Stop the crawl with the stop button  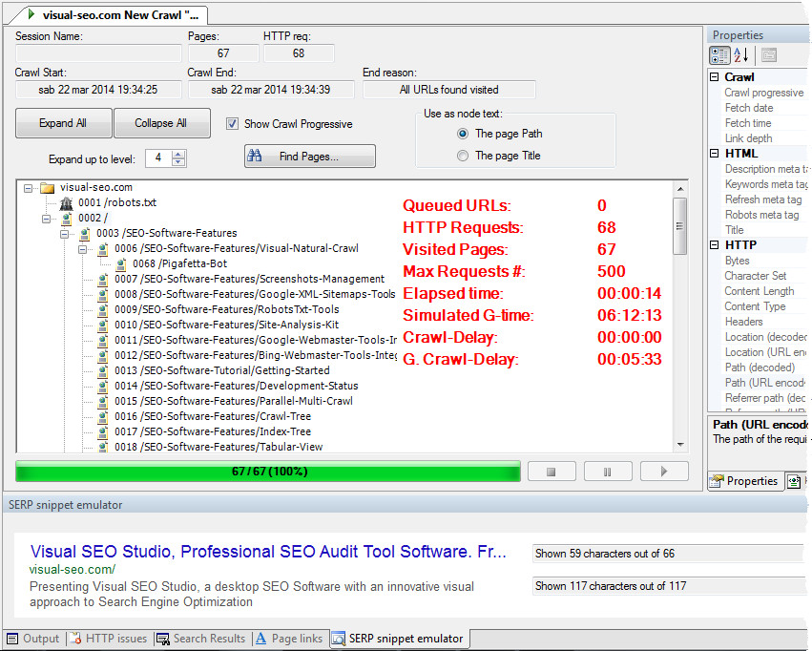pos(552,472)
